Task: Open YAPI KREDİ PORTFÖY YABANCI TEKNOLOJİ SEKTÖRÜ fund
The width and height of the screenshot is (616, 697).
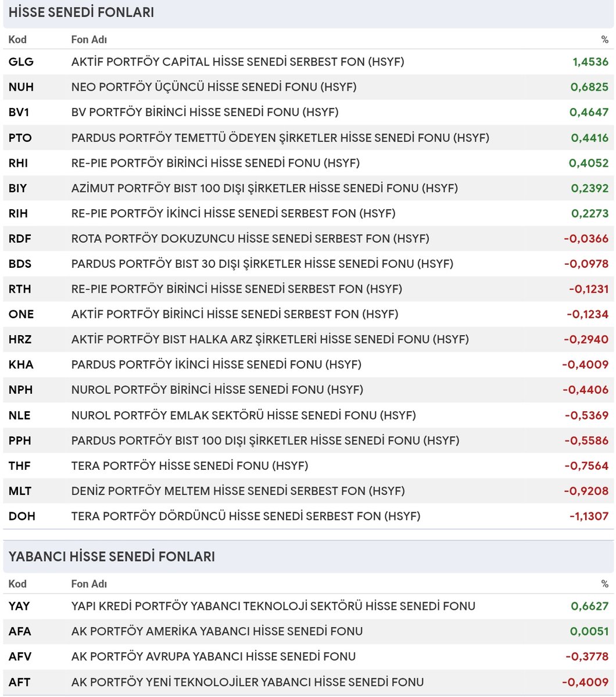Action: (x=273, y=606)
